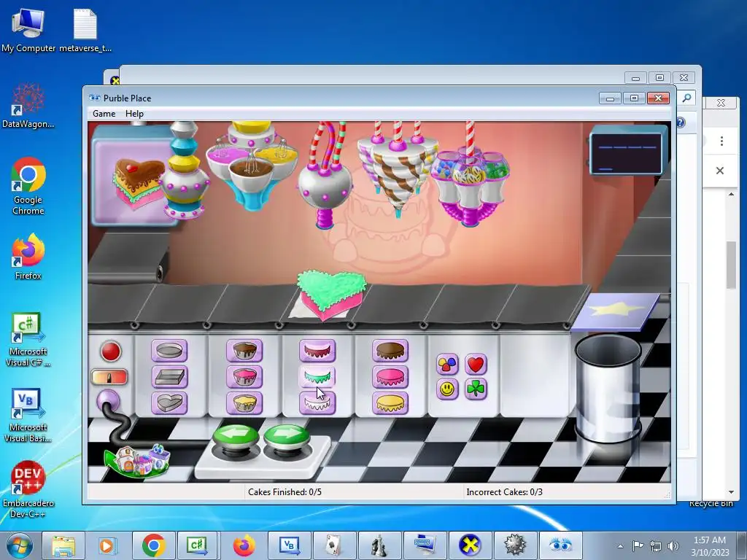Viewport: 747px width, 560px height.
Task: Add the smiley face decoration
Action: (447, 389)
